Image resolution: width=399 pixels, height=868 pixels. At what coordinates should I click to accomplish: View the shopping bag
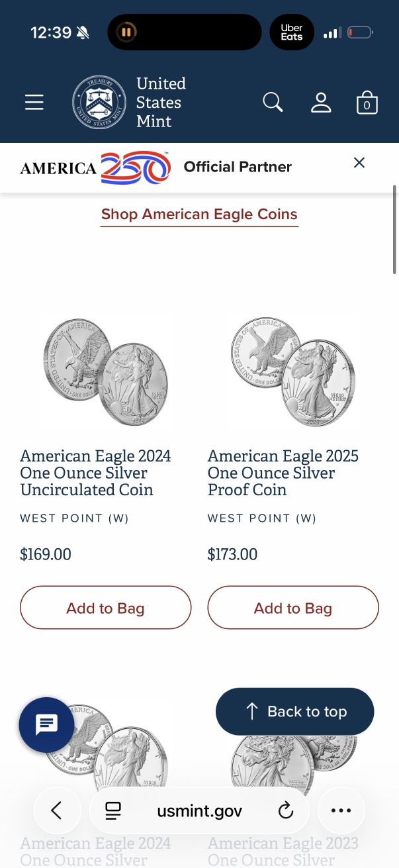click(367, 103)
